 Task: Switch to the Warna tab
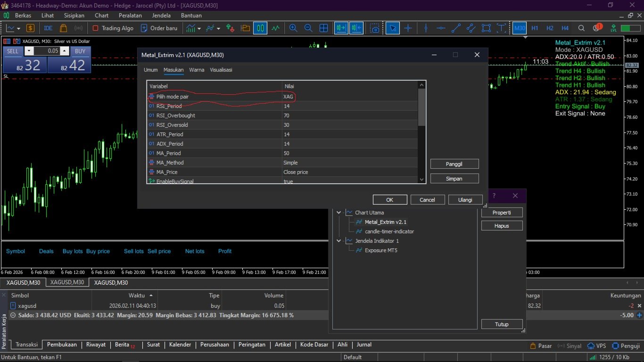197,70
